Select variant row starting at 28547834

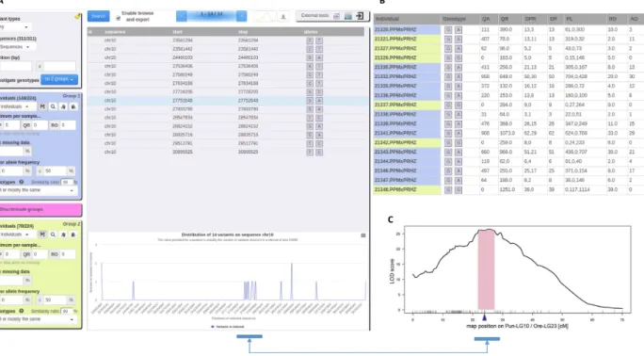[x=226, y=118]
